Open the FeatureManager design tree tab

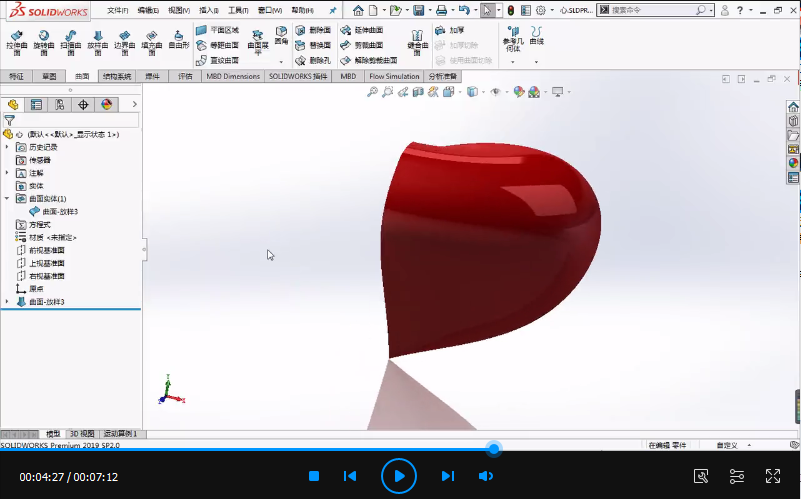(x=13, y=105)
